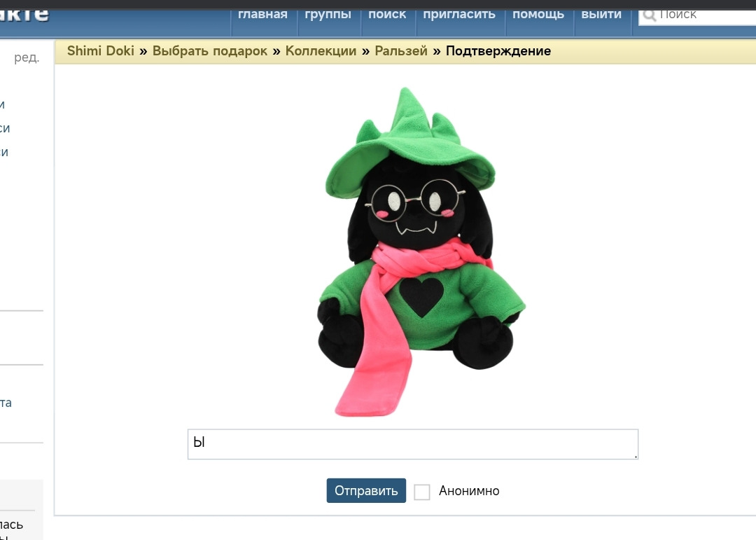Viewport: 756px width, 540px height.
Task: Click the Ralsei plush gift image
Action: tap(421, 251)
